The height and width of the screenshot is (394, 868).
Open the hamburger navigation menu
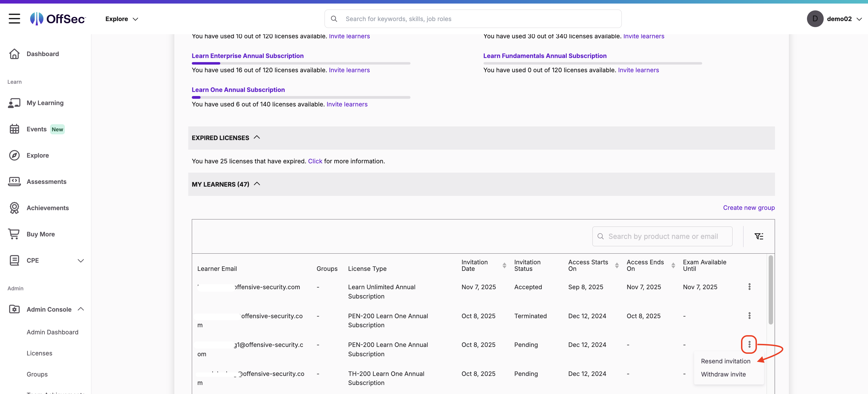[14, 19]
